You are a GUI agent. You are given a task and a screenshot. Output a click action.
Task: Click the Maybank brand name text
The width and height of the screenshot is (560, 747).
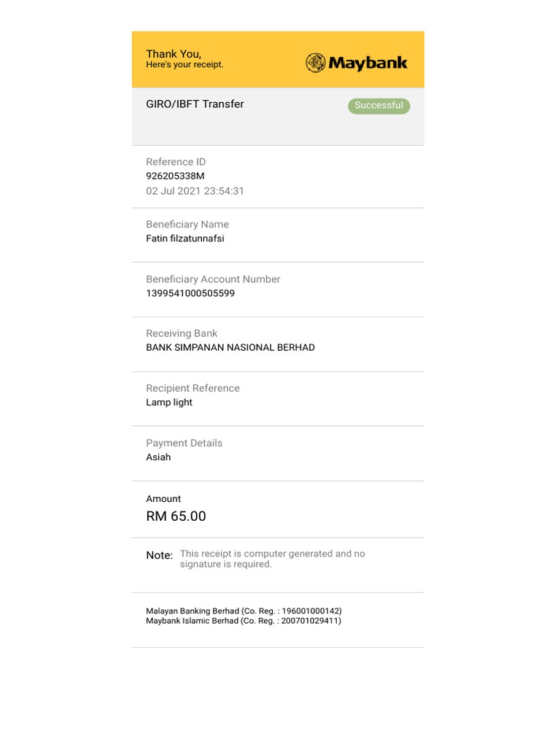pos(367,63)
